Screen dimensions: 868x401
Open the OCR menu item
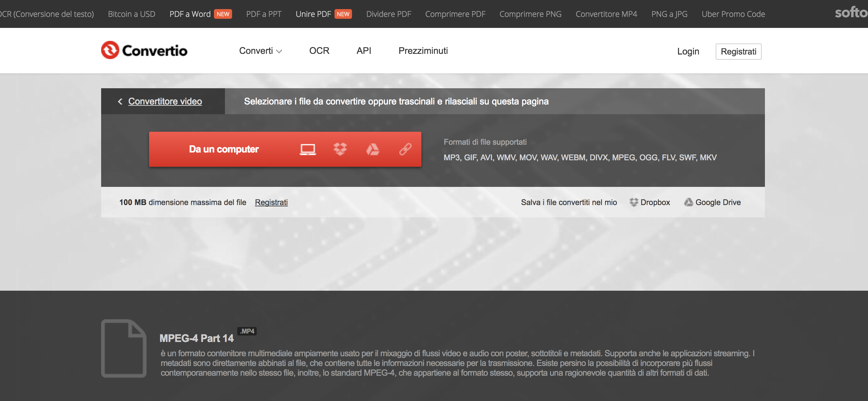coord(319,51)
